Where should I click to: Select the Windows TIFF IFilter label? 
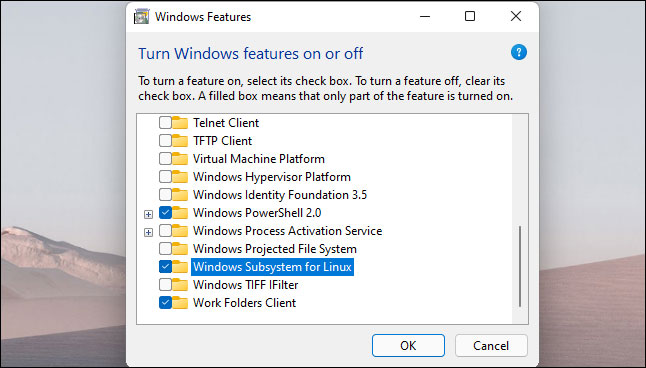coord(246,284)
